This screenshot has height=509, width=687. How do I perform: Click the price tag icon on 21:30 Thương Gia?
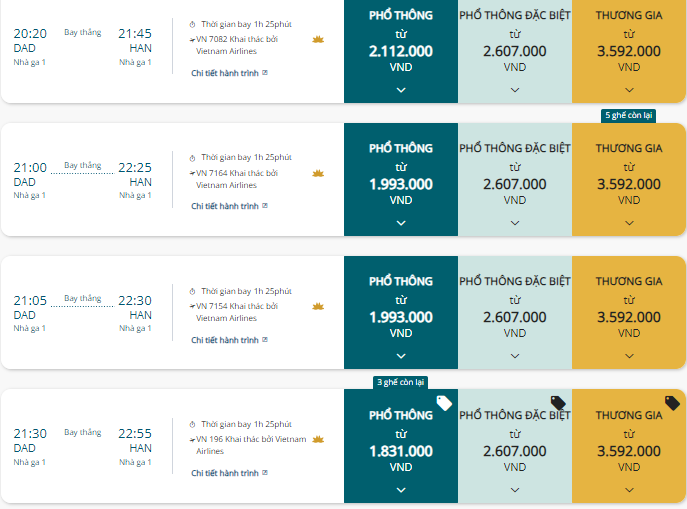tap(672, 403)
